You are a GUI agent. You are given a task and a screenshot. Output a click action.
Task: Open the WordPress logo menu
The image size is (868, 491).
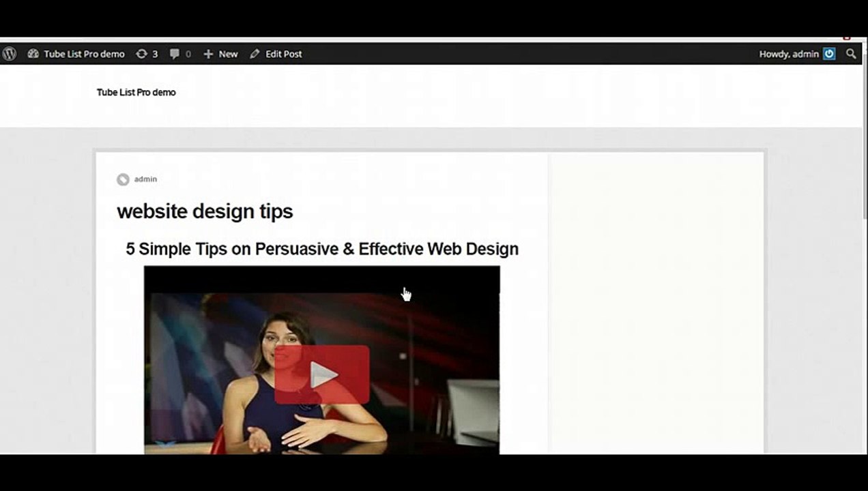pyautogui.click(x=9, y=54)
